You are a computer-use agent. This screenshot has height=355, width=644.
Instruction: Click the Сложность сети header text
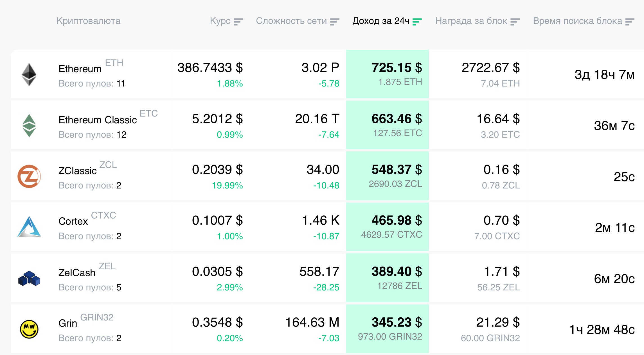pos(291,21)
